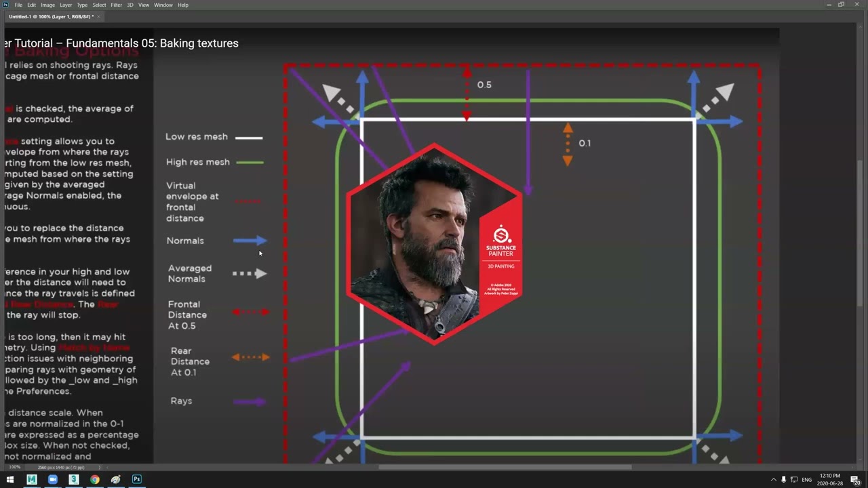Open the Edit menu

point(32,5)
